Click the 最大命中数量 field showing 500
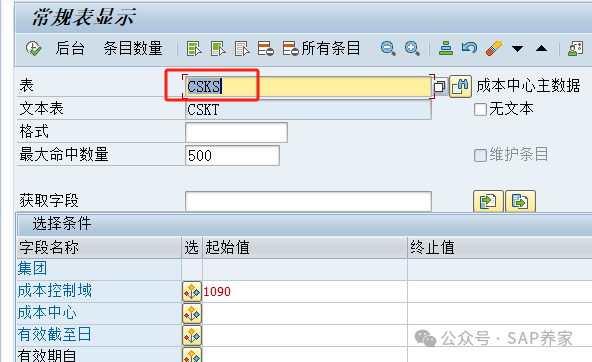592x362 pixels. tap(232, 156)
